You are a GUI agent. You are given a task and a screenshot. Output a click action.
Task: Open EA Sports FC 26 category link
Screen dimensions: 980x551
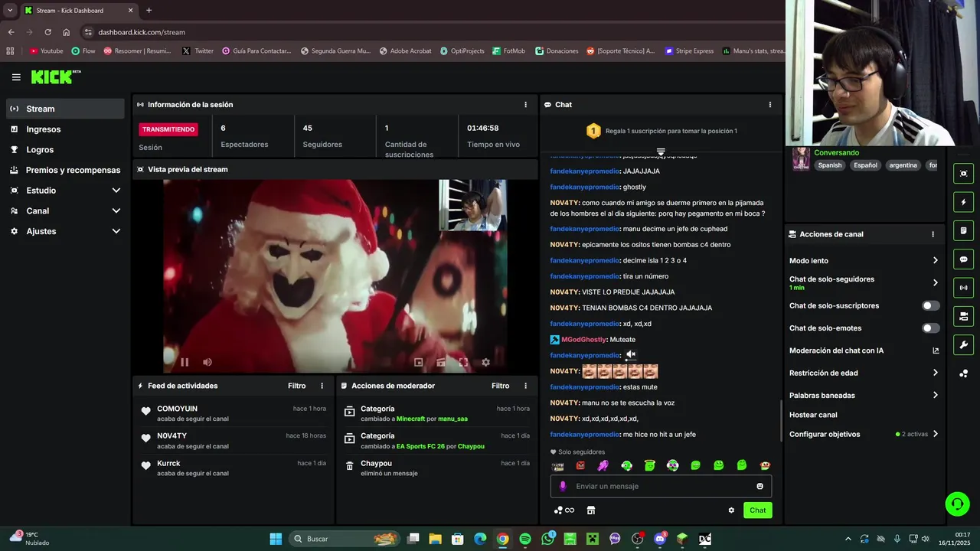pos(420,446)
